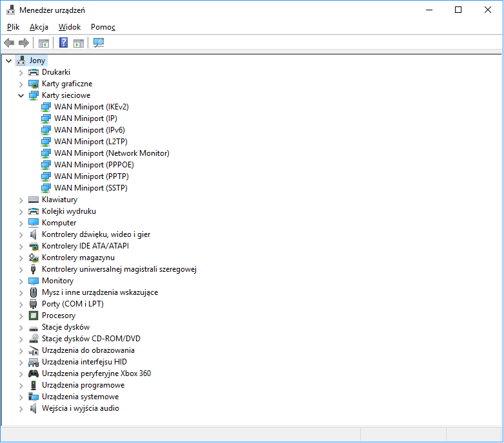Click the WAN Miniport (IP) adapter icon

[46, 118]
